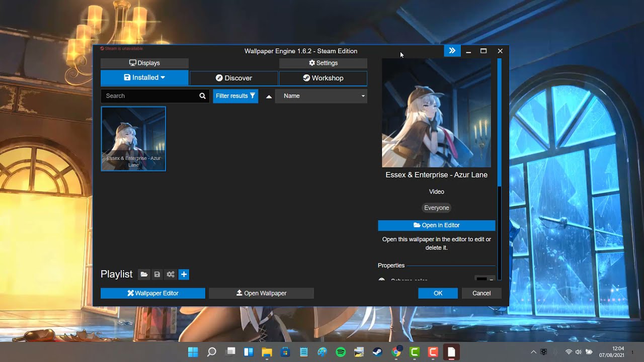Open Microsoft Store from taskbar
Image resolution: width=644 pixels, height=362 pixels.
pos(285,352)
